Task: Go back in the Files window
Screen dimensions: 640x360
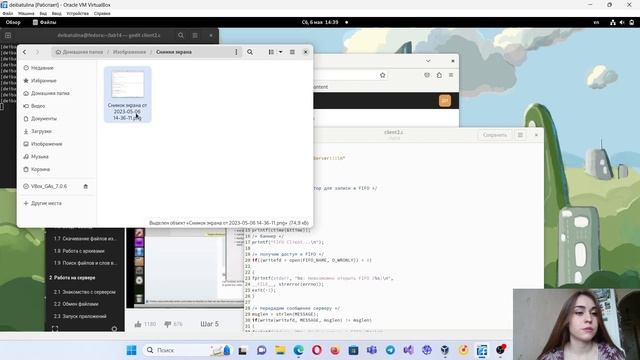Action: coord(24,52)
